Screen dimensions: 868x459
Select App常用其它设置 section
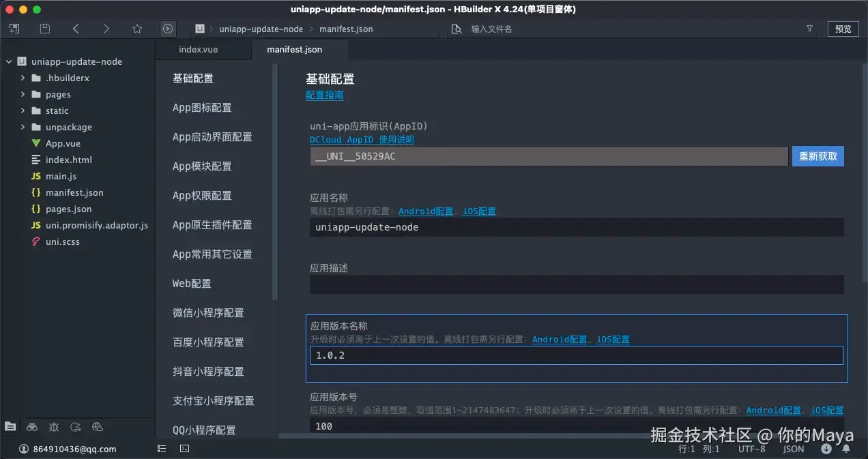pos(212,254)
